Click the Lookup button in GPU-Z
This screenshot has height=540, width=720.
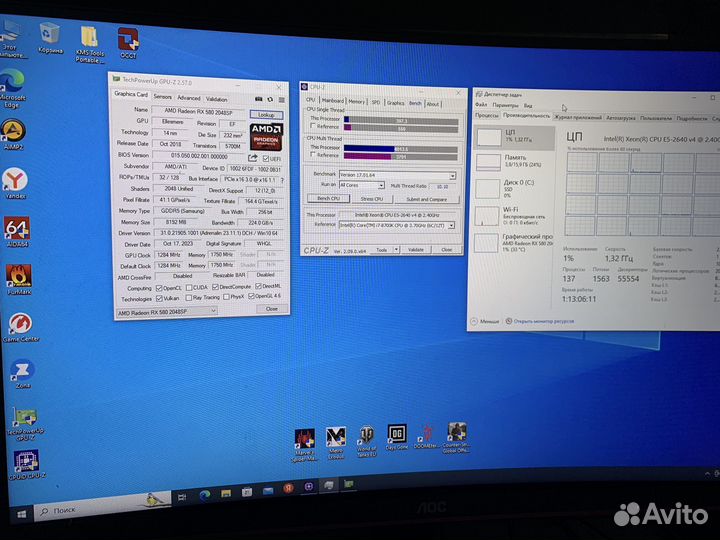266,115
